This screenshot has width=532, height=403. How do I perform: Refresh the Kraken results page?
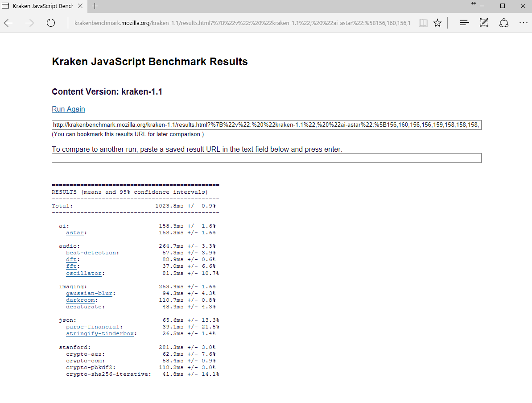click(50, 23)
